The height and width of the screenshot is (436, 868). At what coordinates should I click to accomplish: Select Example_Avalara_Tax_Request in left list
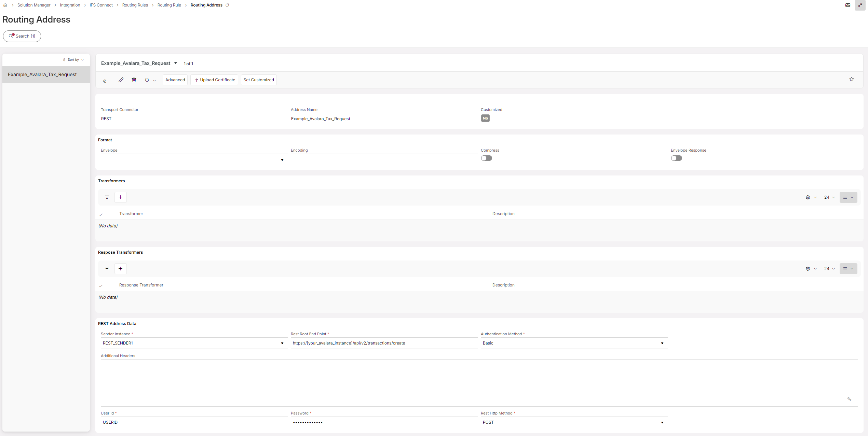point(46,74)
